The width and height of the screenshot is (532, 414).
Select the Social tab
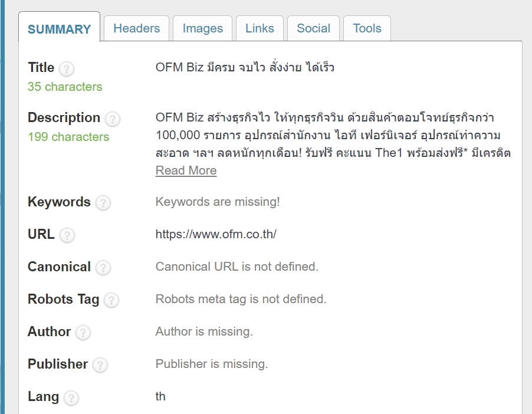click(314, 28)
